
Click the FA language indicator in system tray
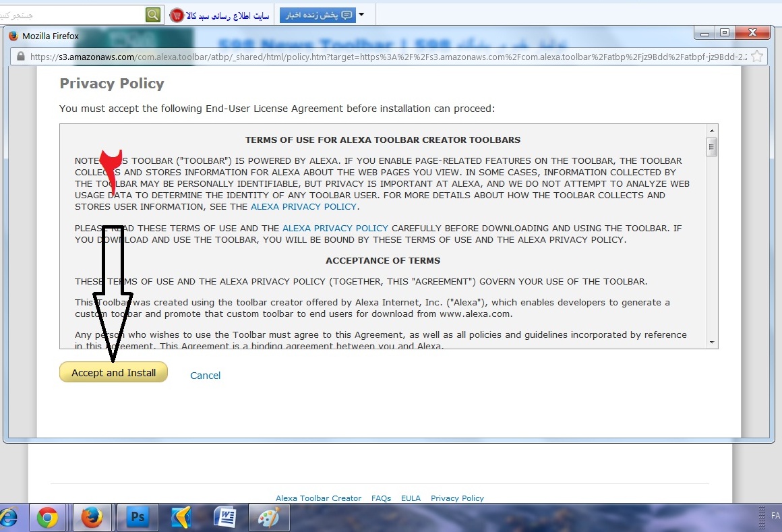click(x=775, y=516)
